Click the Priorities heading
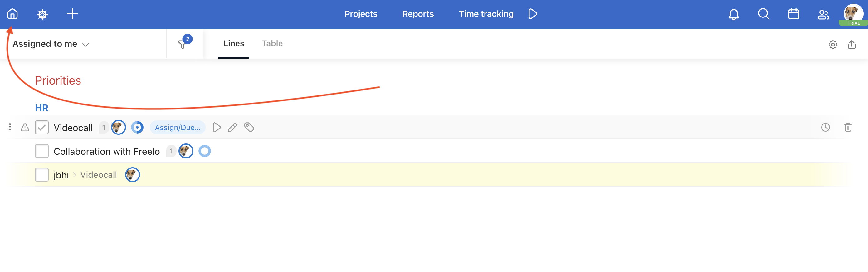868x272 pixels. click(58, 80)
